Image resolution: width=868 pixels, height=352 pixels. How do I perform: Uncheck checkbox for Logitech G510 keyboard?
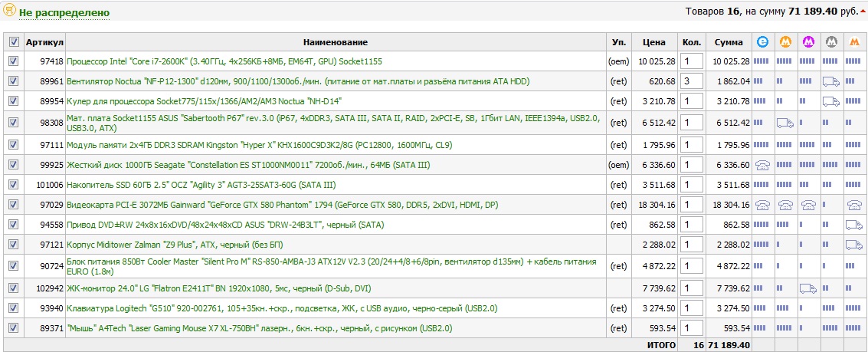13,308
